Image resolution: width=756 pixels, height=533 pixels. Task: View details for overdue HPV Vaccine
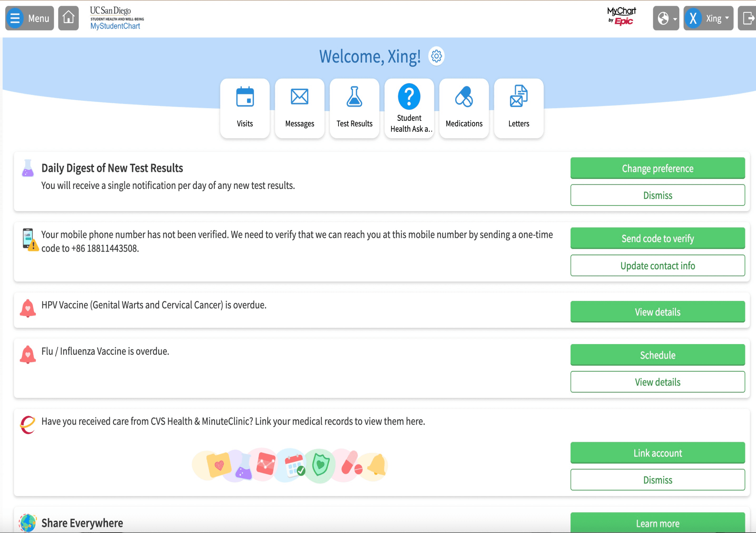tap(657, 312)
